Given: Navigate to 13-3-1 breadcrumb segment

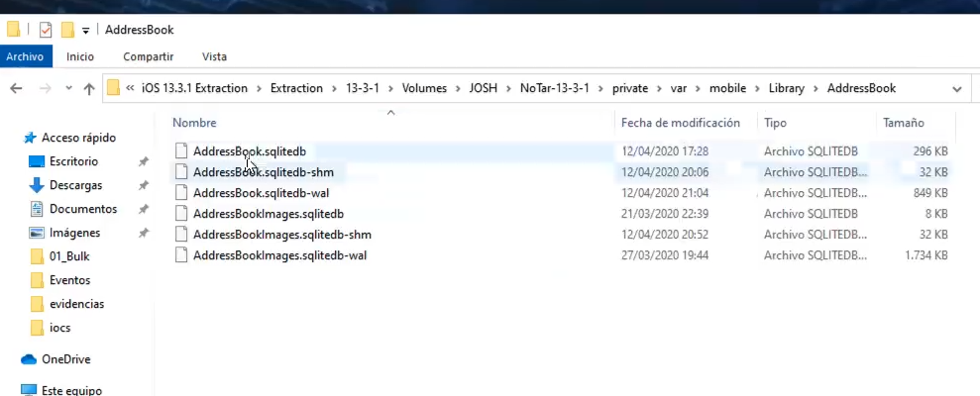Looking at the screenshot, I should pyautogui.click(x=363, y=88).
